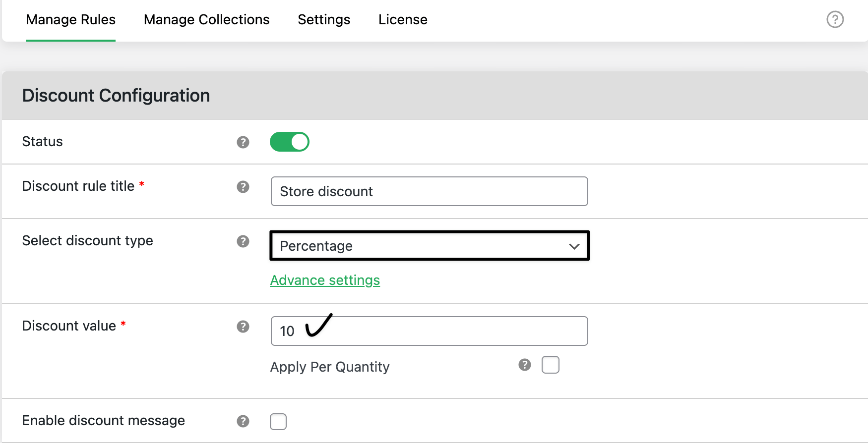
Task: Click help icon beside Status
Action: [x=243, y=142]
